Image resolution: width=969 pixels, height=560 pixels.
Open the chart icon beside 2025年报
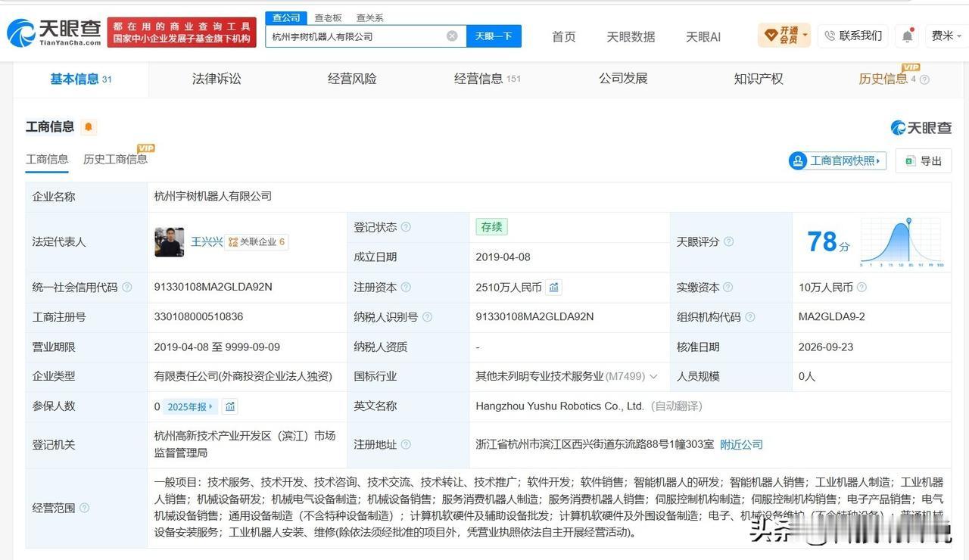(230, 406)
